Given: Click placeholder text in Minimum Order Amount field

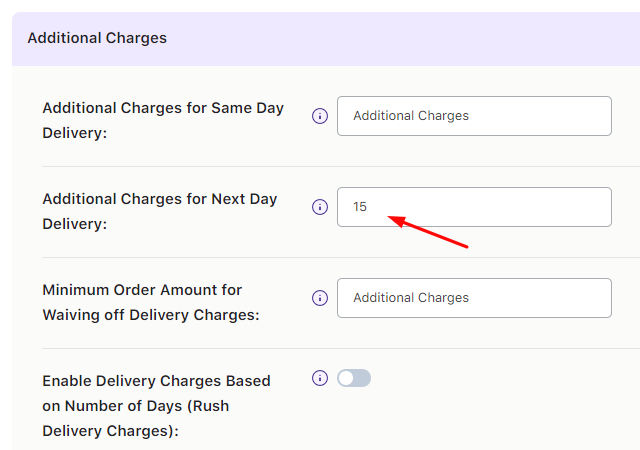Looking at the screenshot, I should pos(411,298).
